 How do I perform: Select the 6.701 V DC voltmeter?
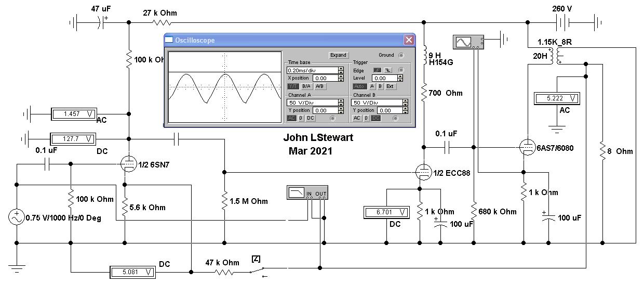[386, 212]
